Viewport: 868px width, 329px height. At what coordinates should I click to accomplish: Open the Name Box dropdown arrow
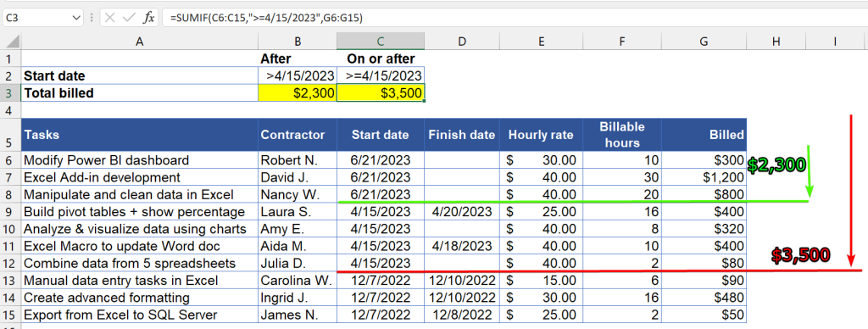point(76,18)
